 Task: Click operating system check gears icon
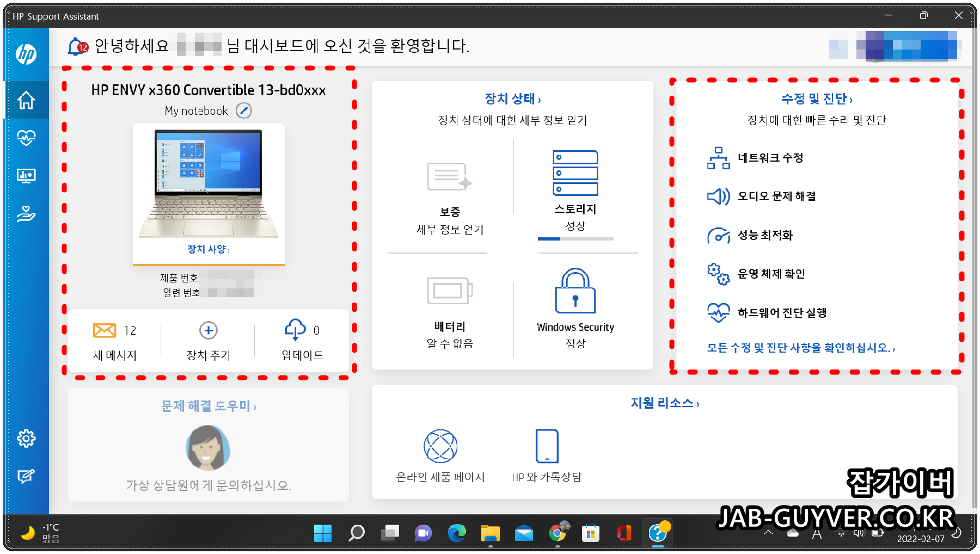pyautogui.click(x=718, y=274)
